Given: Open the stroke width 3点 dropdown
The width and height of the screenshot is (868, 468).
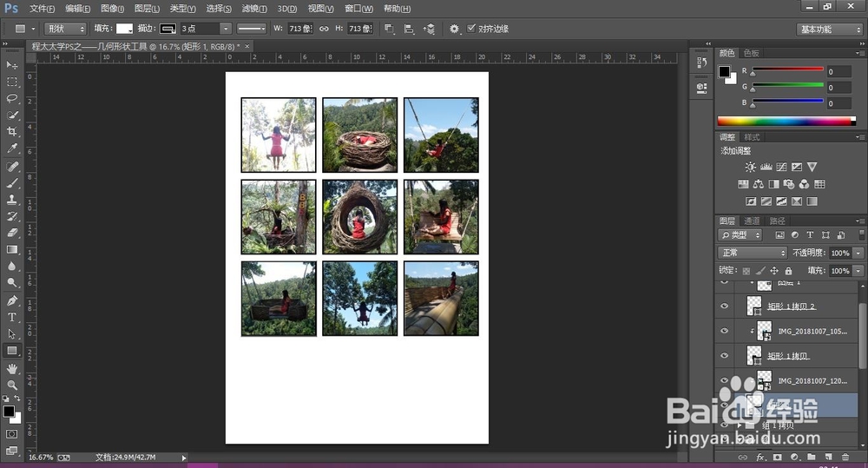Looking at the screenshot, I should click(x=225, y=29).
